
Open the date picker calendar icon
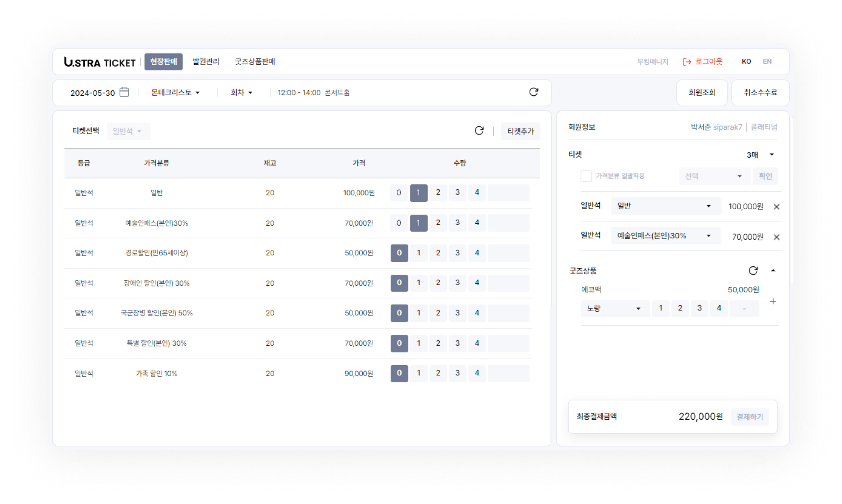point(125,92)
